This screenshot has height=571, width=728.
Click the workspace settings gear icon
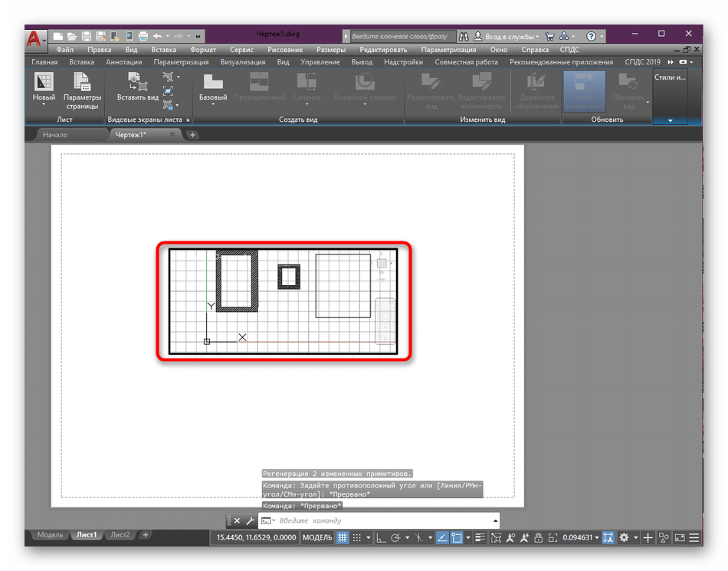pyautogui.click(x=624, y=537)
